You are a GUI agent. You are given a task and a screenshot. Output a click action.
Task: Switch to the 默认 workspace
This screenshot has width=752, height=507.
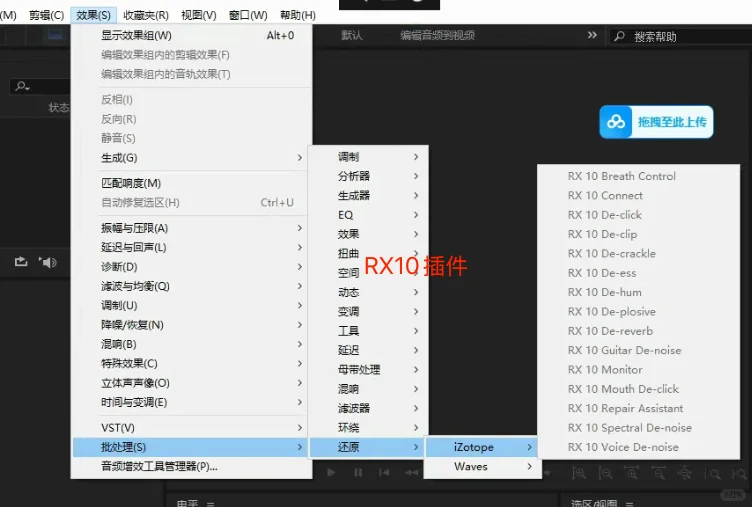click(352, 35)
